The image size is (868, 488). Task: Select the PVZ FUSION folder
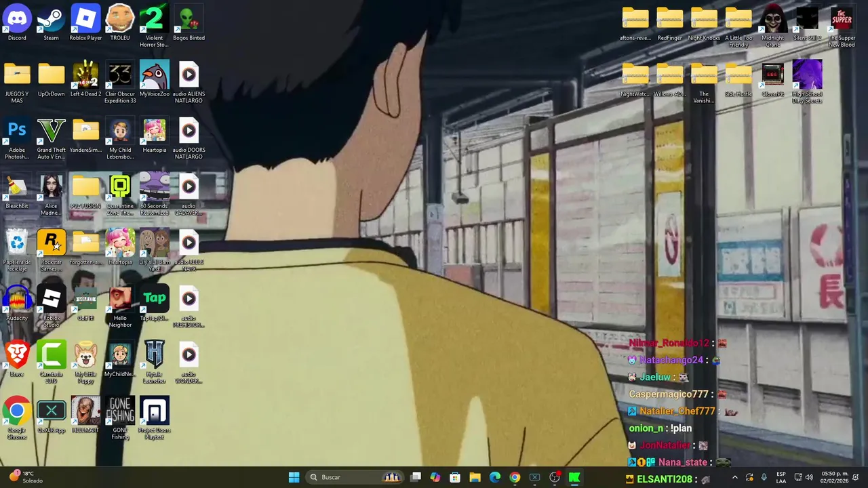tap(85, 192)
